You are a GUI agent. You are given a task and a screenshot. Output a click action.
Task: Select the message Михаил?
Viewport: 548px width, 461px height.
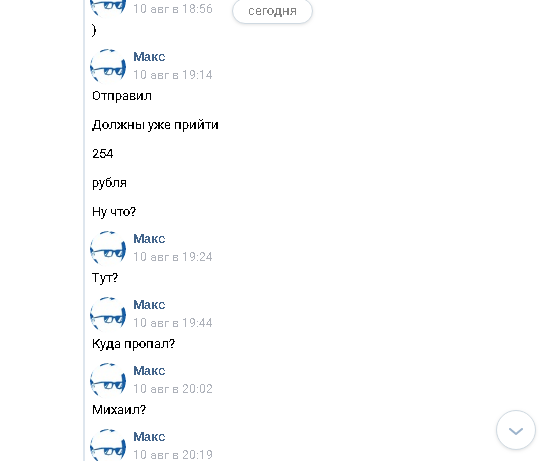tap(119, 410)
